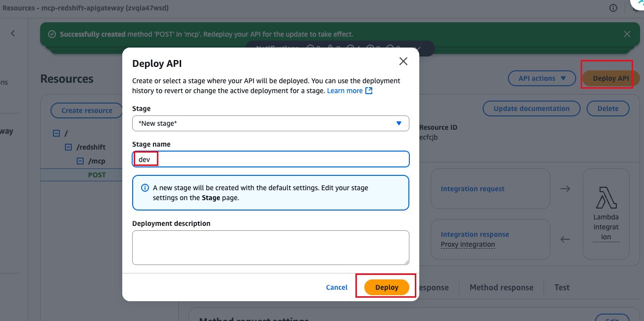Click the Update documentation button

click(x=531, y=108)
